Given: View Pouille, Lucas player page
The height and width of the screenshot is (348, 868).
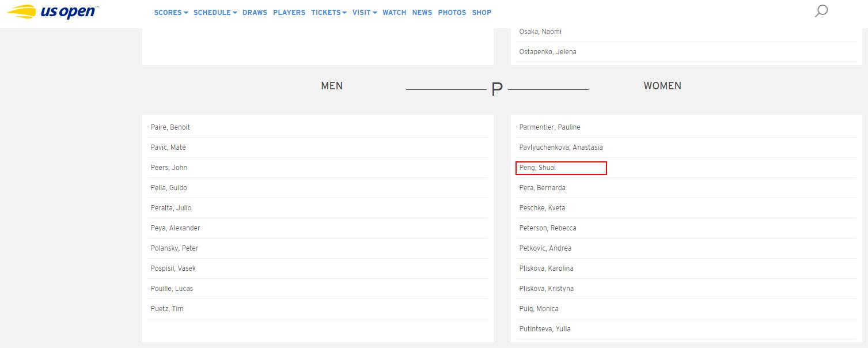Looking at the screenshot, I should click(x=172, y=289).
